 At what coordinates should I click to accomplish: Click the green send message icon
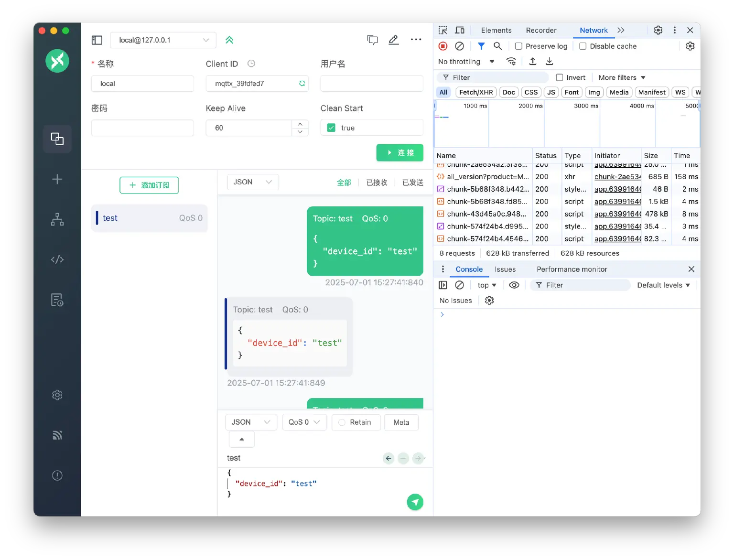coord(415,502)
